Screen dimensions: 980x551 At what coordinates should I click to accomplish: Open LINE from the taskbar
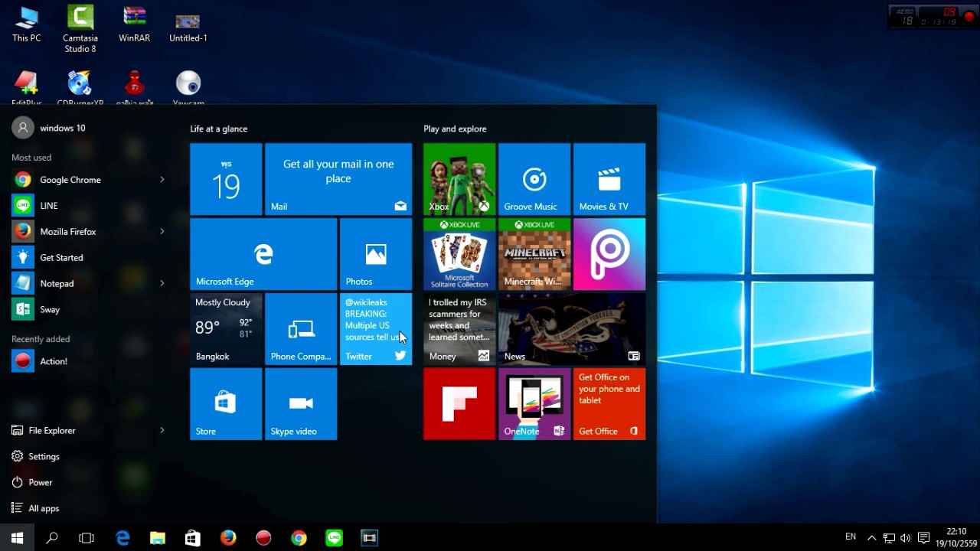(x=334, y=538)
